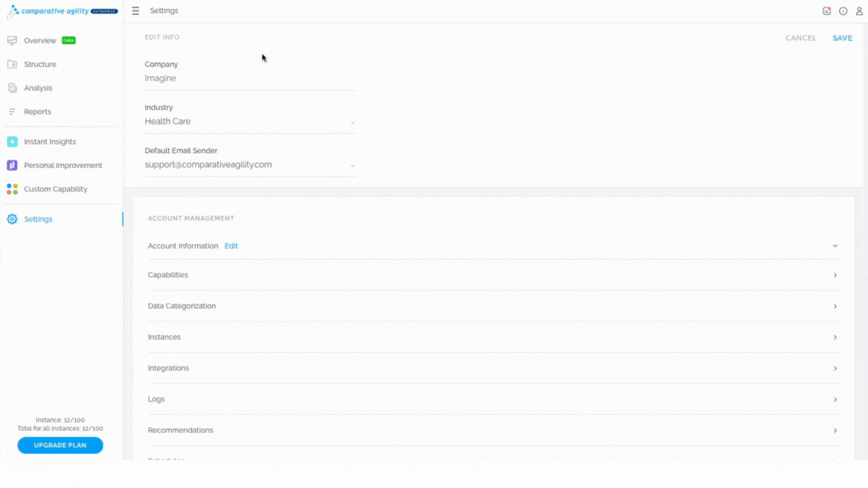Open Reports from the sidebar
Viewport: 868px width, 488px height.
tap(37, 111)
